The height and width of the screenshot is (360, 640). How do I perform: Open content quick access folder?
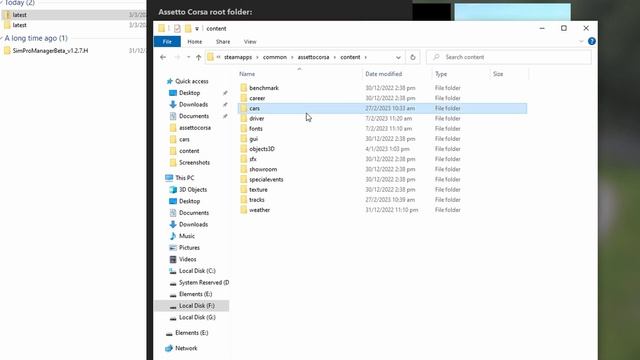[189, 151]
